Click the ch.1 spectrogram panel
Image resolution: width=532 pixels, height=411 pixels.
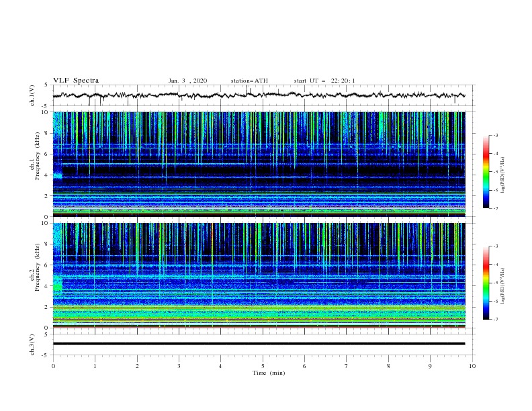click(x=259, y=164)
